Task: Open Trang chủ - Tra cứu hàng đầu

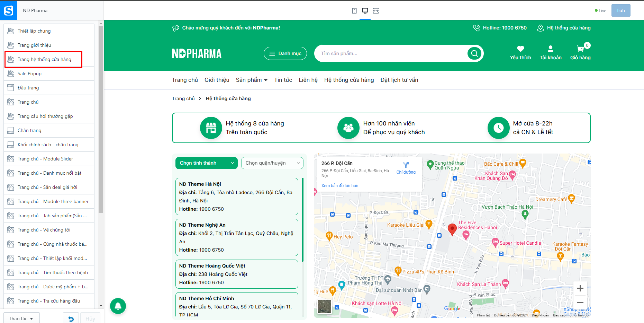Action: click(x=49, y=301)
